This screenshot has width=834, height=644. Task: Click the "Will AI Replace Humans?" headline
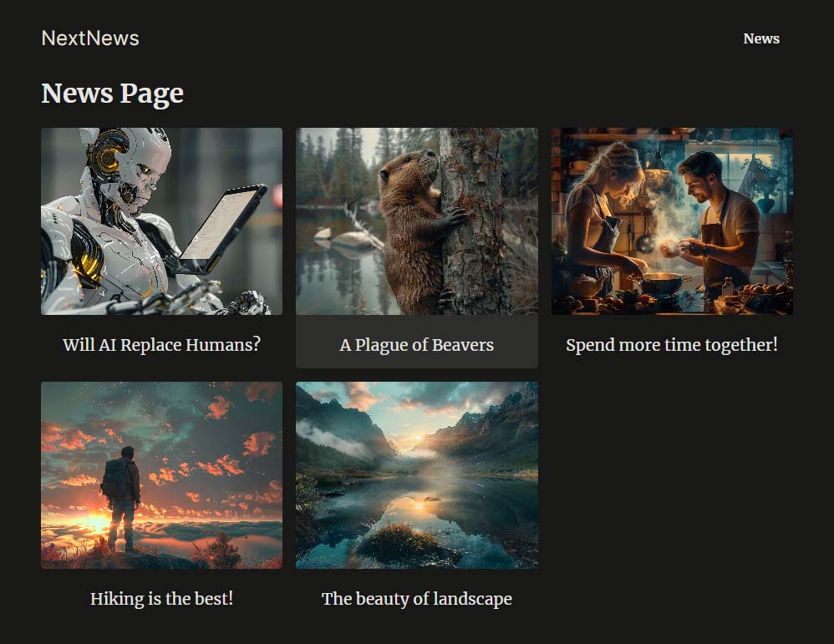point(161,344)
